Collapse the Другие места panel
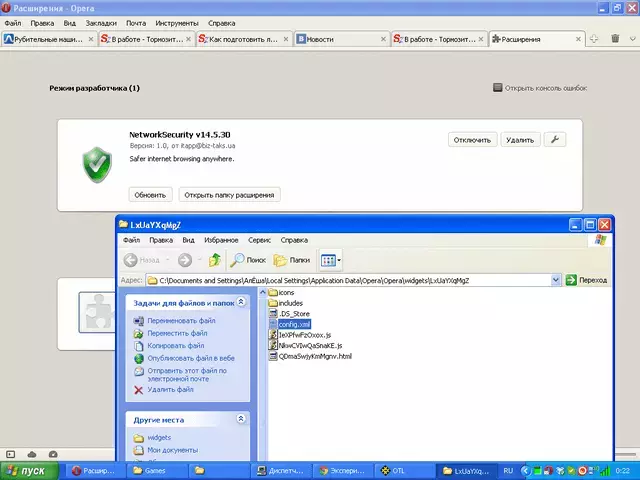 (x=241, y=418)
